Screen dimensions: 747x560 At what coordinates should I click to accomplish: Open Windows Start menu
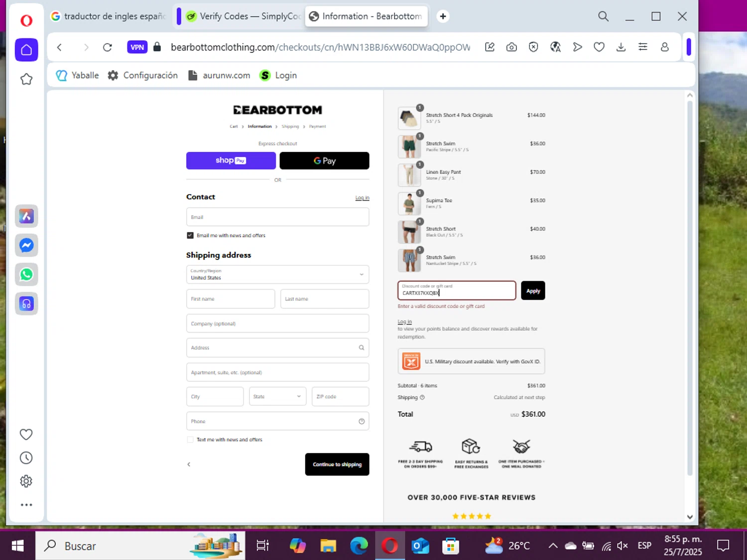17,546
